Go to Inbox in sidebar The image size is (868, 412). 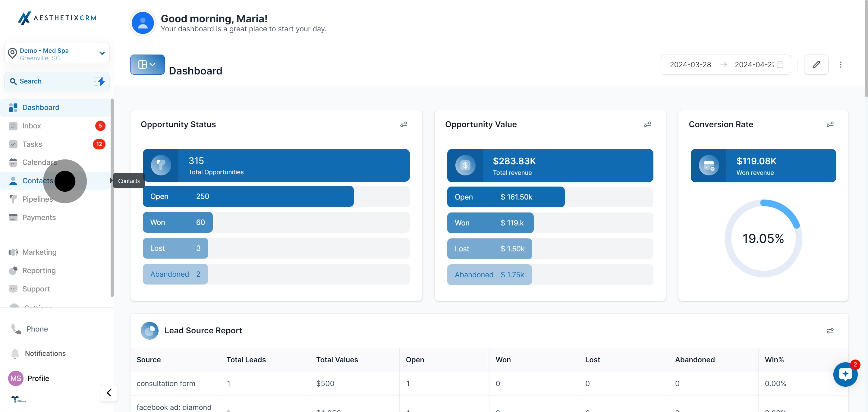[31, 126]
